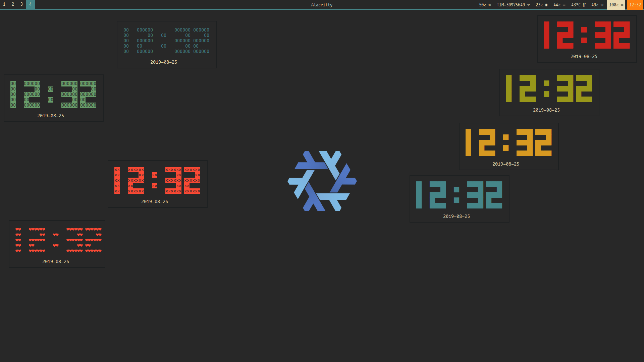This screenshot has height=362, width=644.
Task: Click the 100% battery indicator
Action: [616, 5]
